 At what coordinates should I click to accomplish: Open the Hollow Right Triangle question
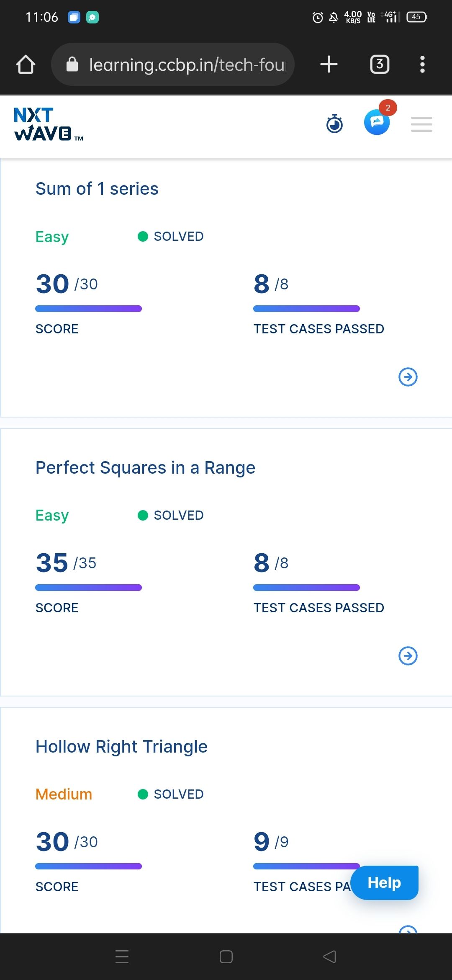coord(121,747)
